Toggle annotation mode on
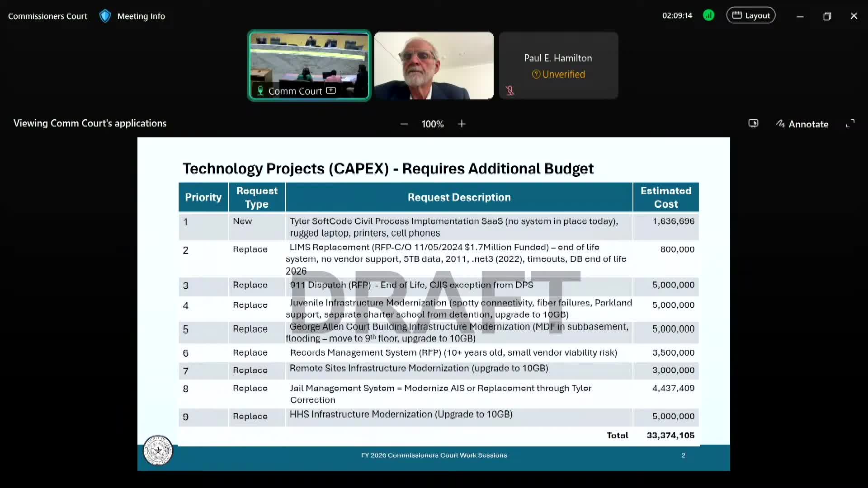868x488 pixels. point(802,123)
